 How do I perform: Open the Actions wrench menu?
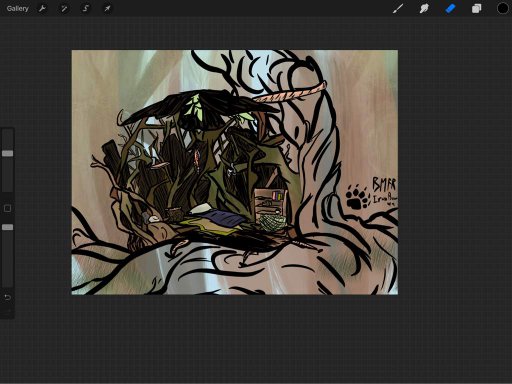(x=42, y=8)
